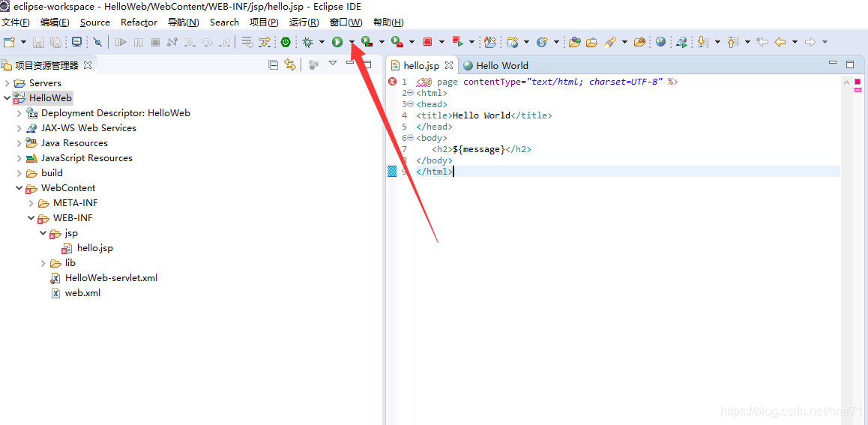Viewport: 868px width, 425px height.
Task: Click the Terminate stop icon in debug group
Action: (x=156, y=41)
